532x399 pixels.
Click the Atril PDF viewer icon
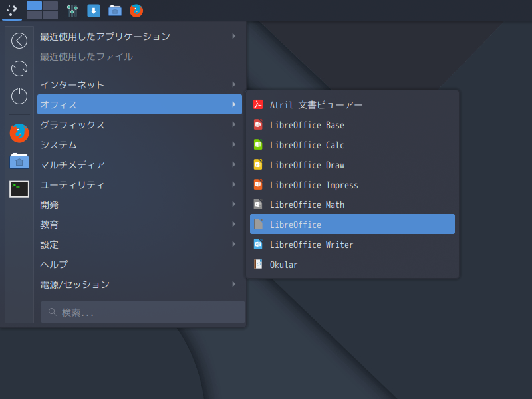point(258,104)
